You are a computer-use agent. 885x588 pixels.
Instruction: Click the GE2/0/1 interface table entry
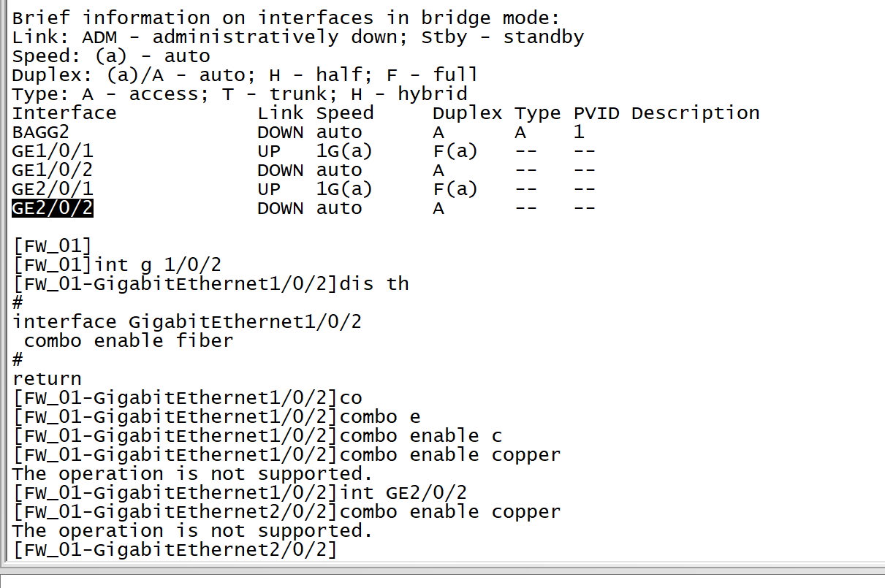click(53, 189)
